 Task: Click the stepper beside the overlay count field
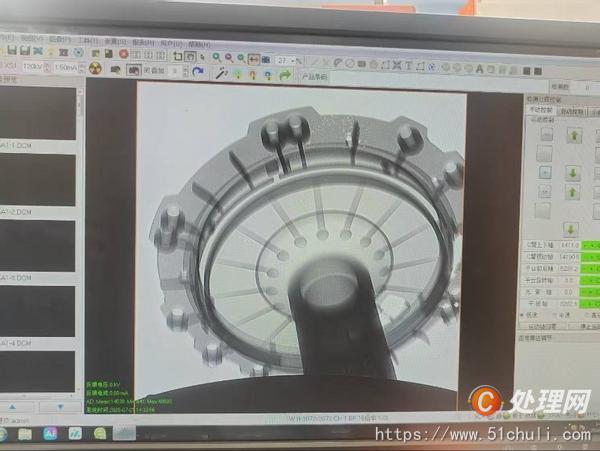point(186,71)
